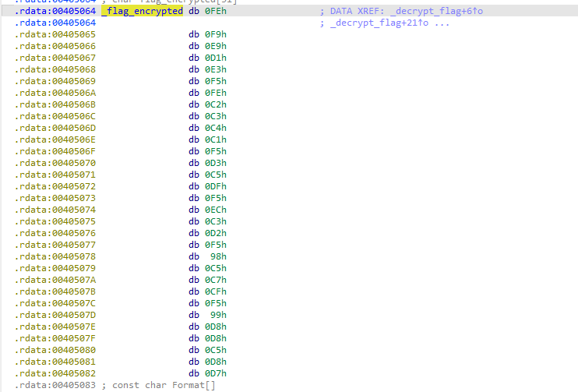Select address .rdata:0040506C
The width and height of the screenshot is (578, 392).
[55, 116]
